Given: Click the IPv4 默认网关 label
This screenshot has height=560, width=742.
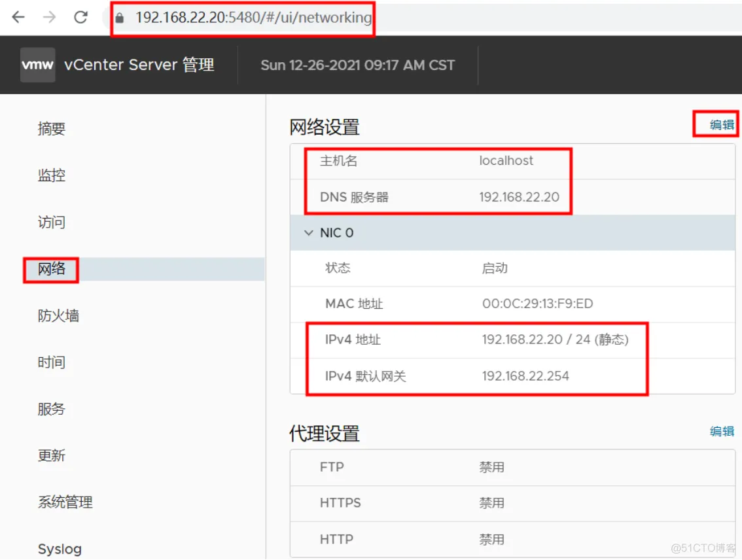Looking at the screenshot, I should [365, 376].
